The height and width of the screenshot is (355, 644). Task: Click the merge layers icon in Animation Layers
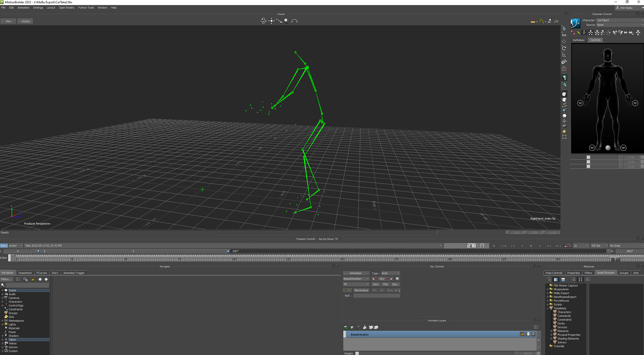[365, 327]
